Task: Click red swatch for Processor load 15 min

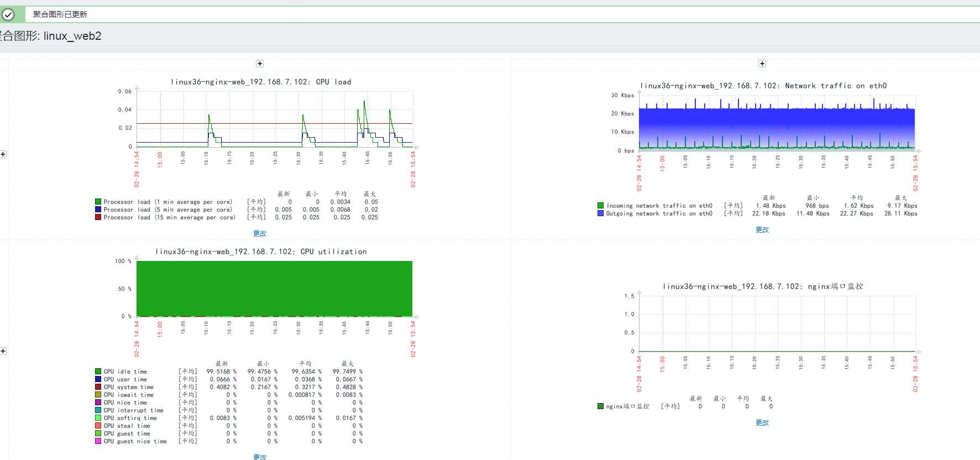Action: coord(98,217)
